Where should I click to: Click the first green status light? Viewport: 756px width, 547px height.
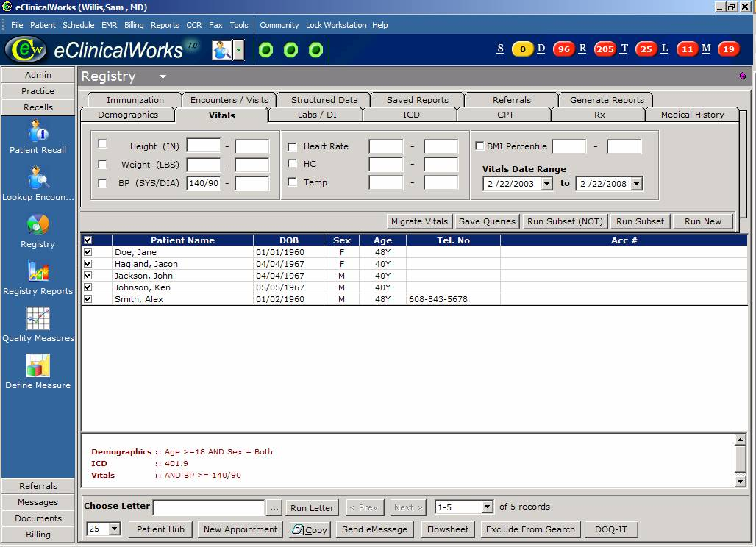tap(265, 50)
